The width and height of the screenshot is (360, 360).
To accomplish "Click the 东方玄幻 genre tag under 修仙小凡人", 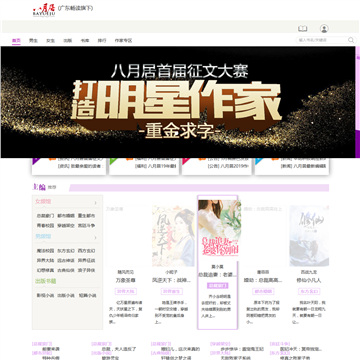I will (x=309, y=291).
